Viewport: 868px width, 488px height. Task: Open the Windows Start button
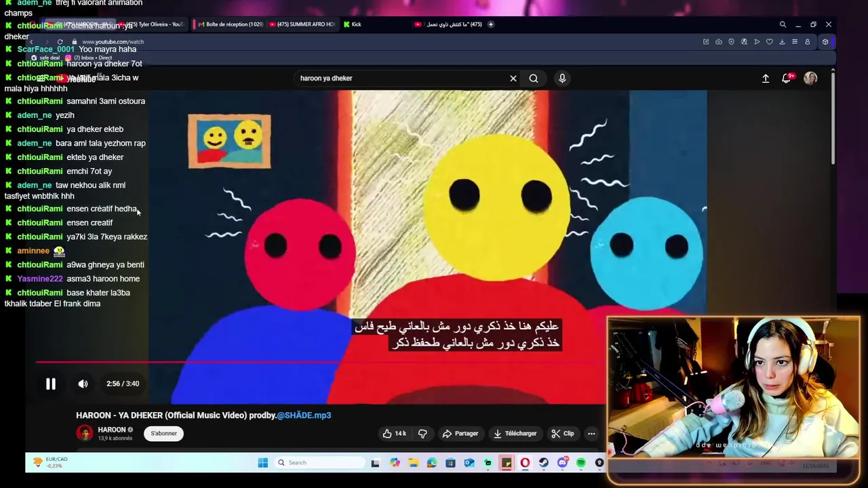point(263,463)
